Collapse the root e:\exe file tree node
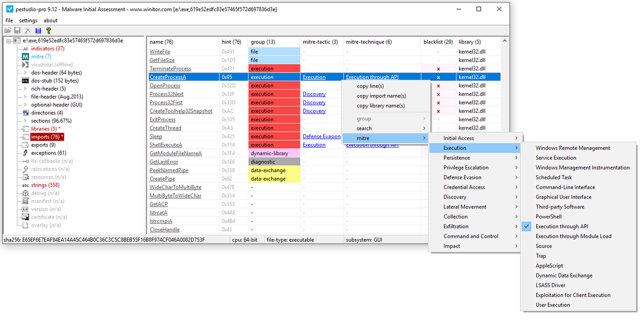The width and height of the screenshot is (644, 321). click(9, 41)
